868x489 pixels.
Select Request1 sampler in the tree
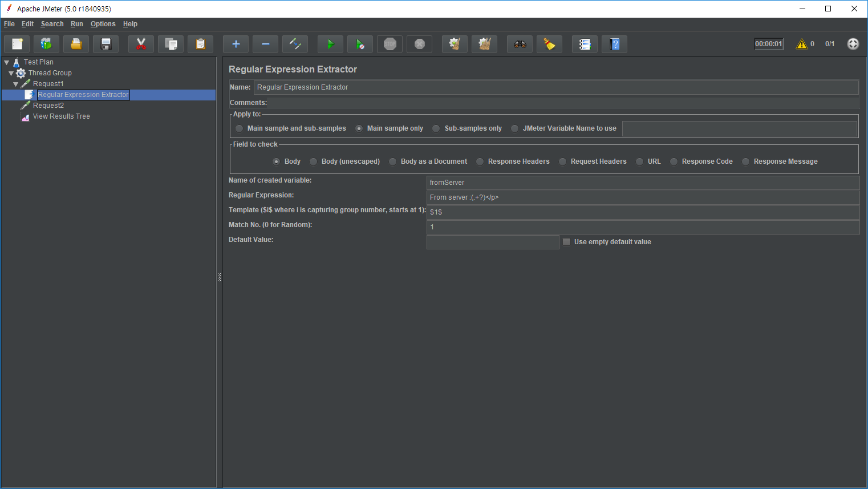coord(48,84)
